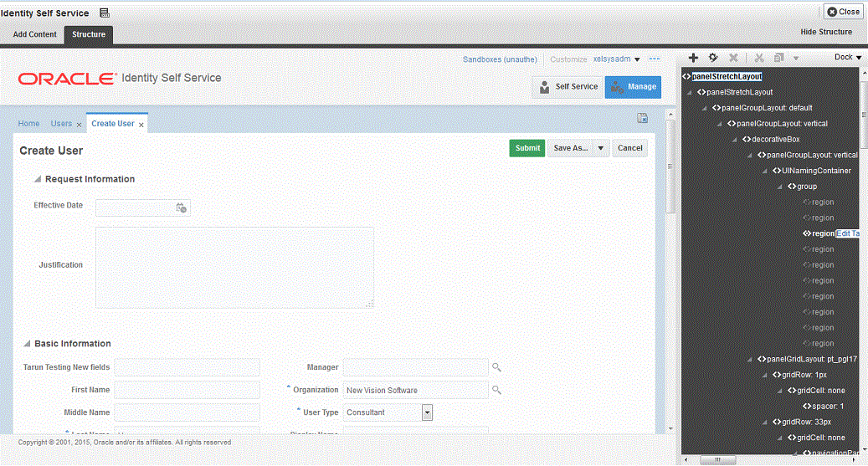Click the structure tree horizontal scrollbar thumb
868x466 pixels.
tap(718, 459)
